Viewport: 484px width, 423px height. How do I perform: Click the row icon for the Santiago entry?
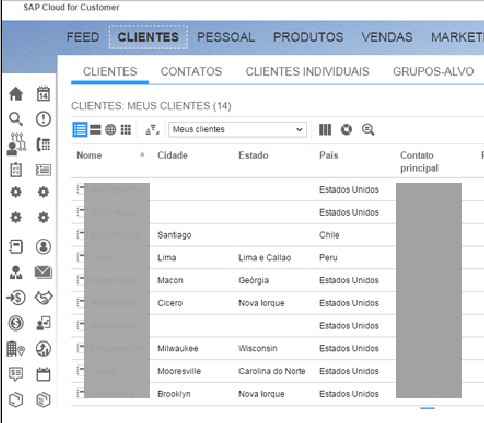[x=80, y=235]
